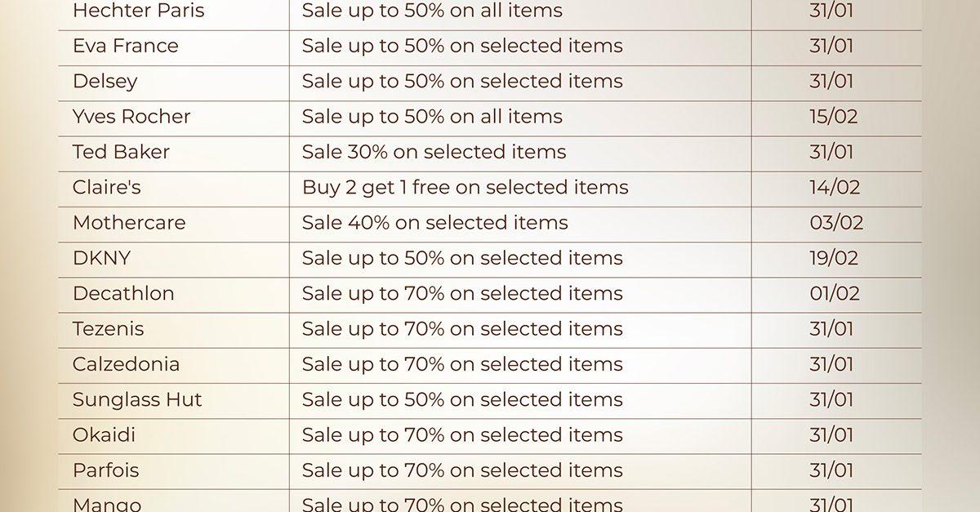Select the Eva France row label
The width and height of the screenshot is (980, 512).
coord(125,47)
